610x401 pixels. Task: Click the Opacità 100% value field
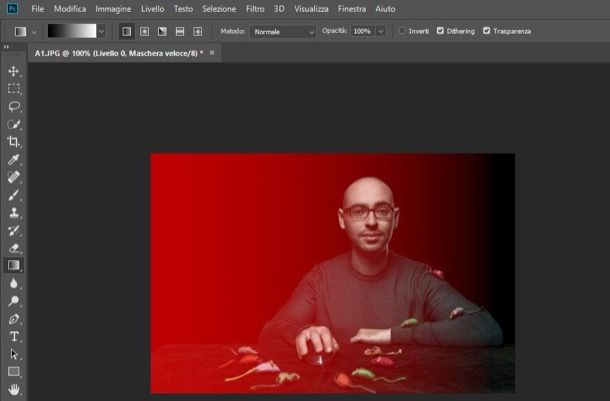pyautogui.click(x=363, y=31)
